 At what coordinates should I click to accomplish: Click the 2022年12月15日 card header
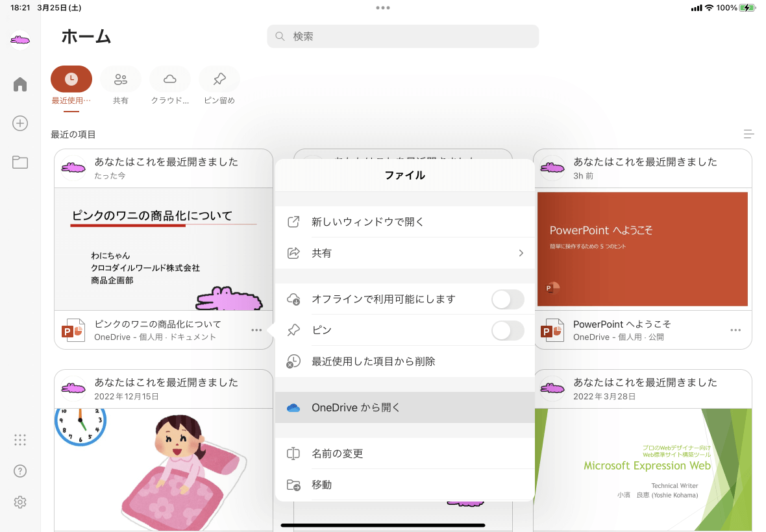164,389
